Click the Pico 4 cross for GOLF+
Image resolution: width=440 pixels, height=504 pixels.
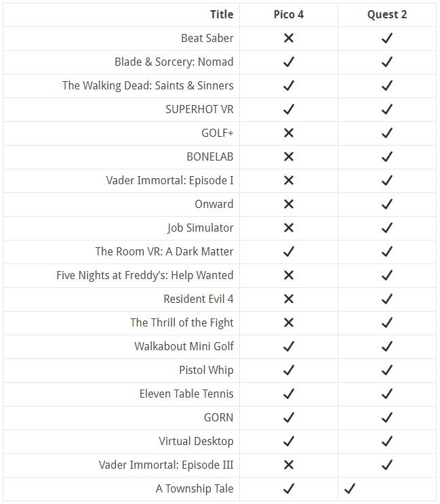pos(288,133)
